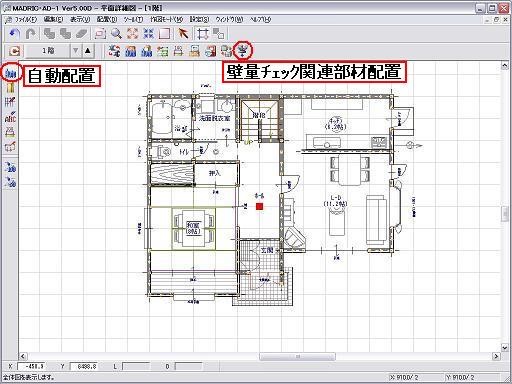Open the 表示(V) menu

point(80,19)
